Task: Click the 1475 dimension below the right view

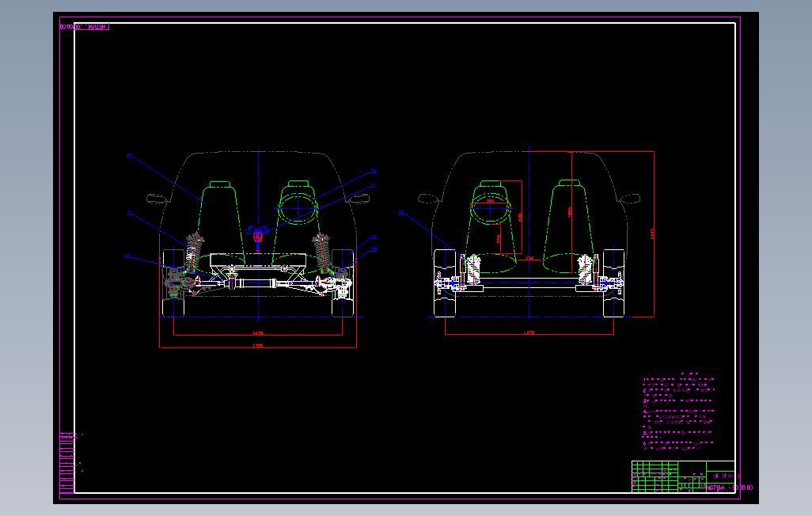Action: tap(529, 332)
